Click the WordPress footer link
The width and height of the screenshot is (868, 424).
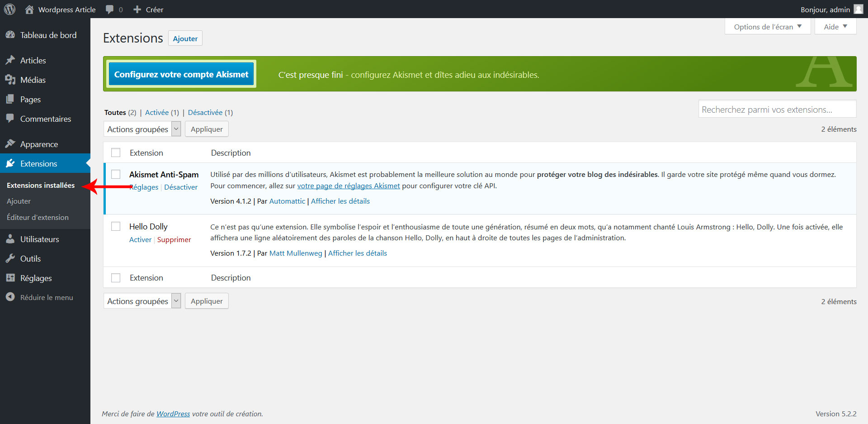pyautogui.click(x=173, y=414)
